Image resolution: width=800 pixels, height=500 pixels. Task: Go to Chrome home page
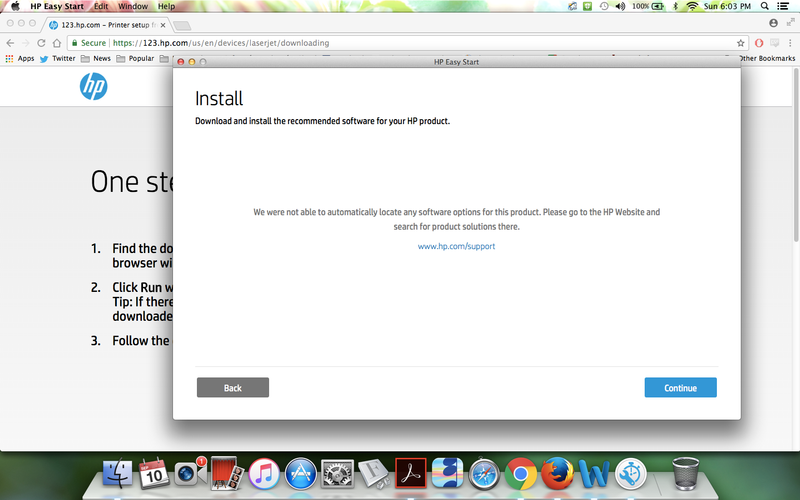tap(57, 43)
